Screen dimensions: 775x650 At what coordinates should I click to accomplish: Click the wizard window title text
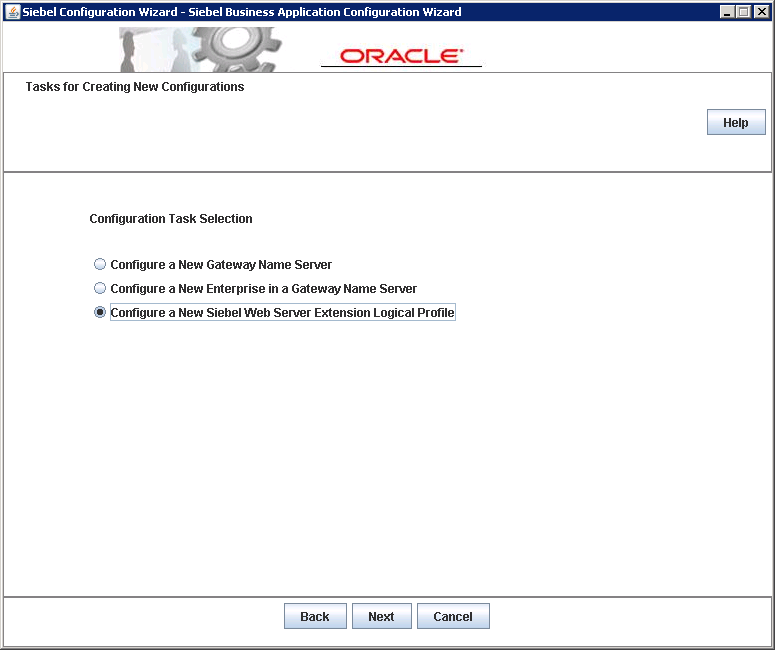coord(242,12)
